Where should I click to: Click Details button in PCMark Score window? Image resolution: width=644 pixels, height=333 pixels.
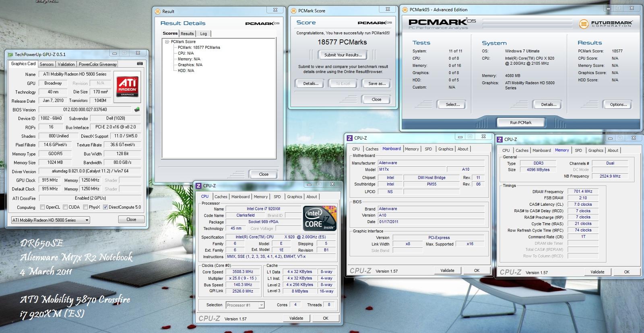311,83
